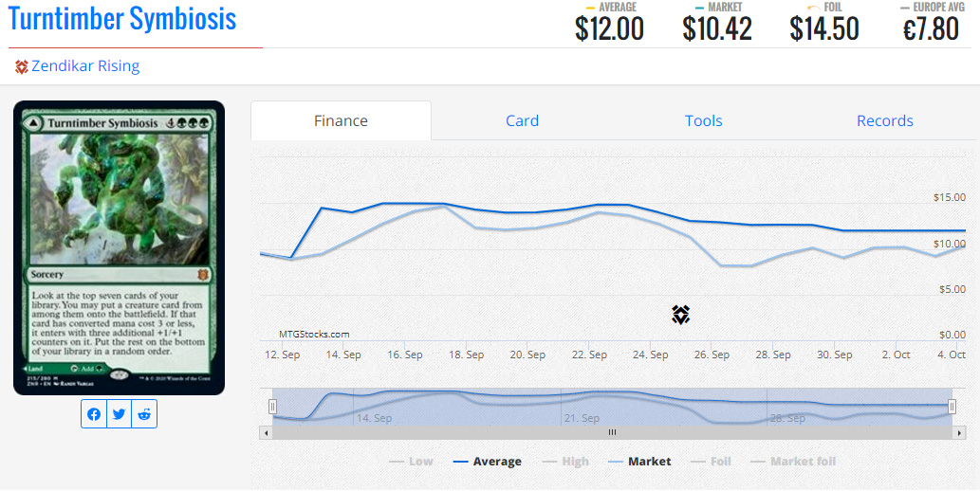Screen dimensions: 980x491
Task: Open the Zendikar Rising set link
Action: click(x=85, y=66)
